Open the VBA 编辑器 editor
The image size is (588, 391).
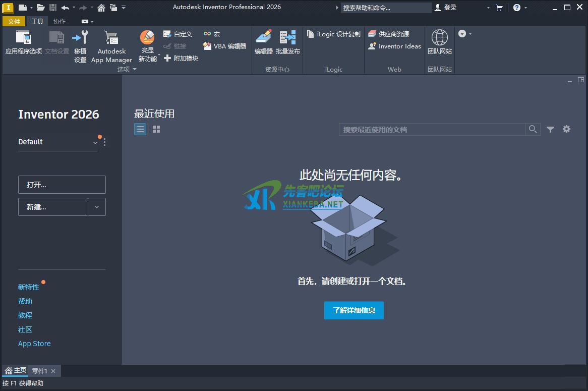[224, 46]
